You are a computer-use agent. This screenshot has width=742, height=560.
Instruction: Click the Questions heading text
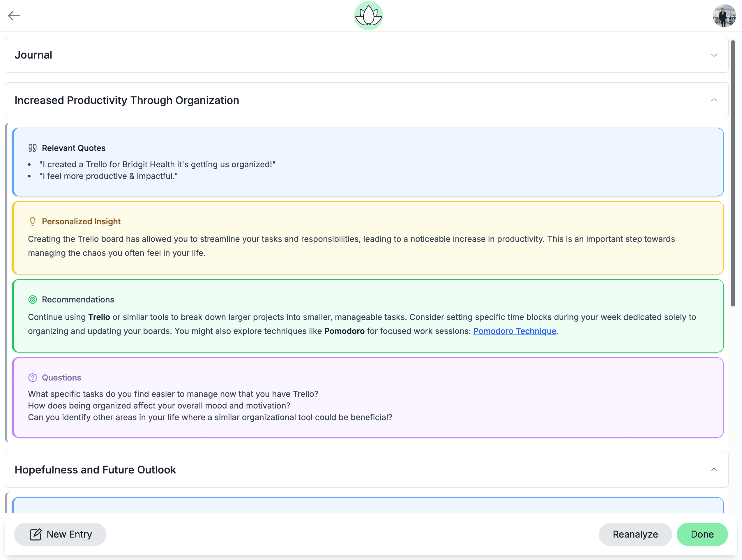[x=61, y=378]
